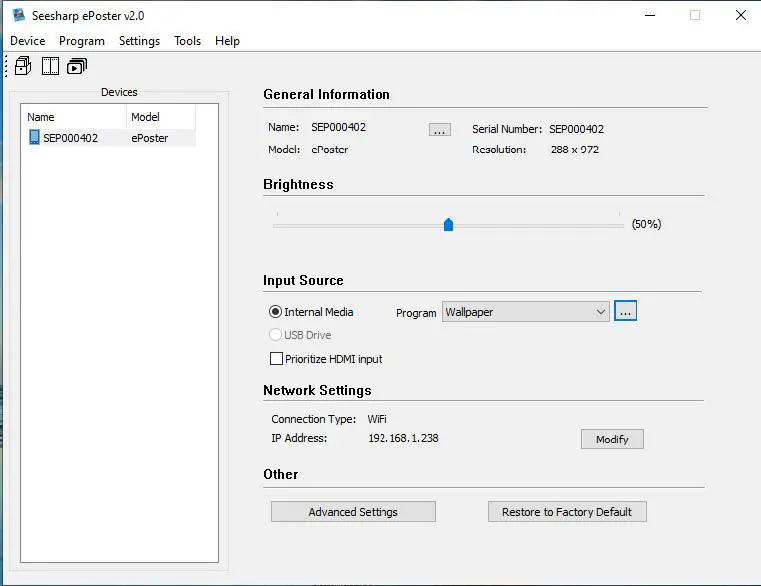Open the Device menu
761x586 pixels.
[28, 41]
